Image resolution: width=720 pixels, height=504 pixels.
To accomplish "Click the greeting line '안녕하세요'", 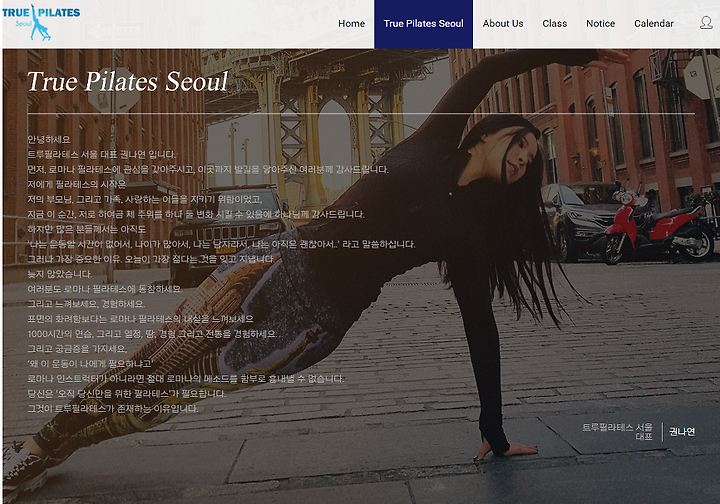I will (x=49, y=139).
